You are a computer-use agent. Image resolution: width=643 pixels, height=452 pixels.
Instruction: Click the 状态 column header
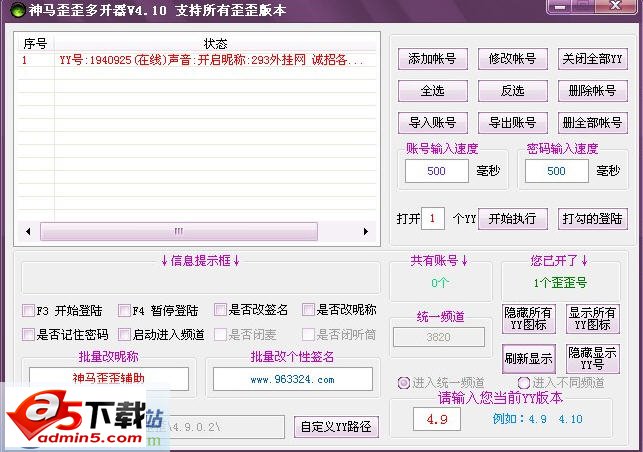[x=215, y=43]
